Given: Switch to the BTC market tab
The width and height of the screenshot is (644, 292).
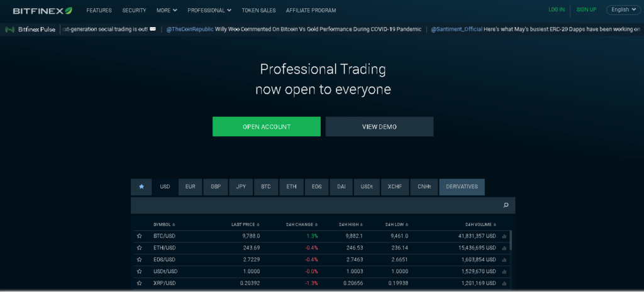Looking at the screenshot, I should [x=266, y=187].
